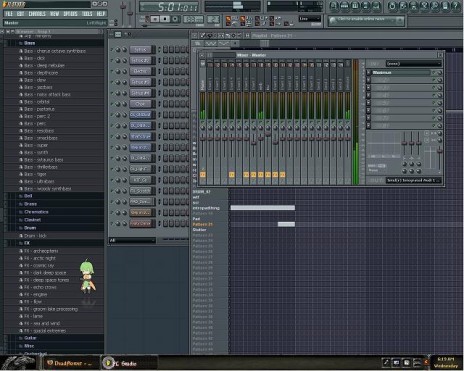Viewport: 464px width, 371px height.
Task: Select 'FX - sea and wind' preset
Action: point(42,323)
